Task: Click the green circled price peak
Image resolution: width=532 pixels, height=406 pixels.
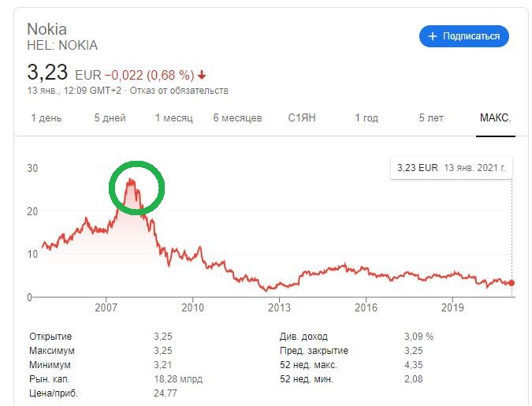Action: pyautogui.click(x=136, y=188)
